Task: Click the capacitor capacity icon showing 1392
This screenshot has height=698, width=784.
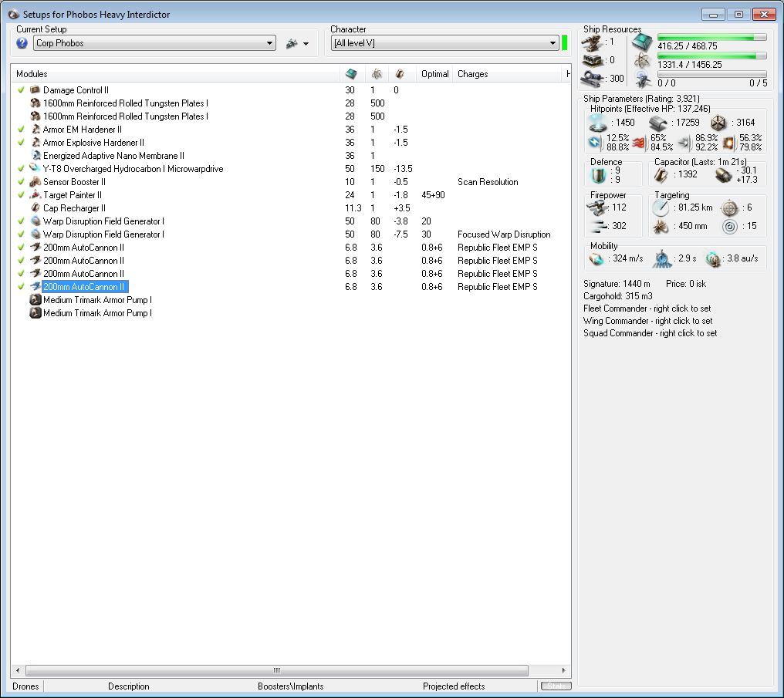Action: [661, 175]
